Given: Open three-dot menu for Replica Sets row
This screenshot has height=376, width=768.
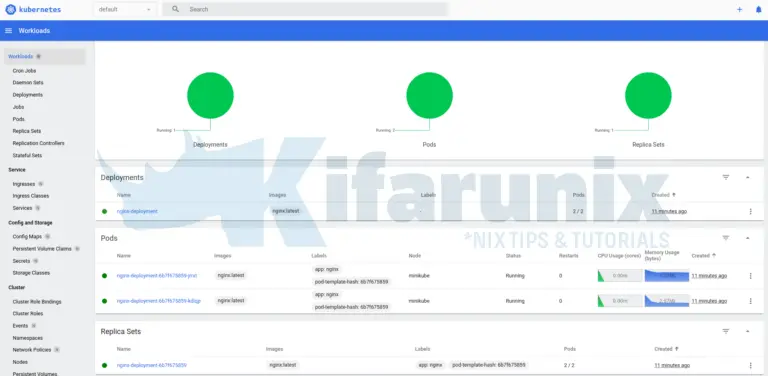Looking at the screenshot, I should 750,365.
